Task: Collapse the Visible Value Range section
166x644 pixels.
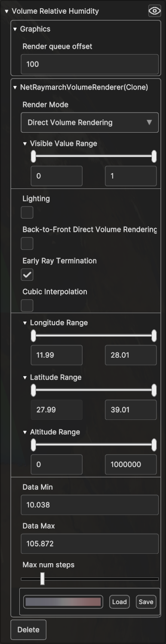Action: [x=25, y=144]
